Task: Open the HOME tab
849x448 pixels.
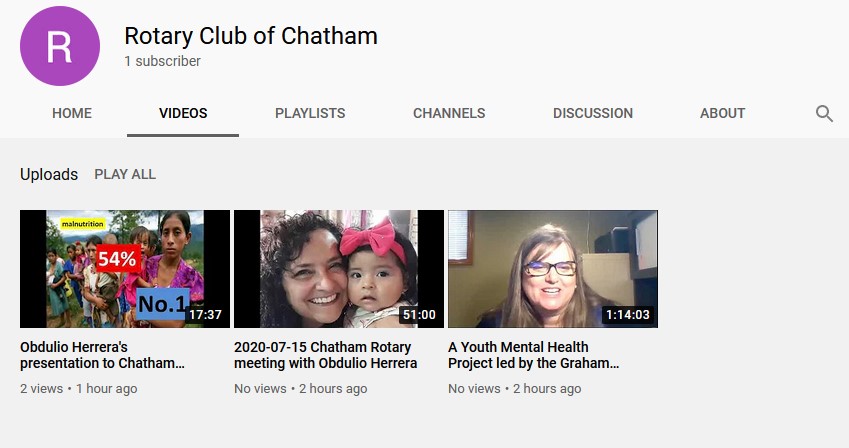Action: coord(72,113)
